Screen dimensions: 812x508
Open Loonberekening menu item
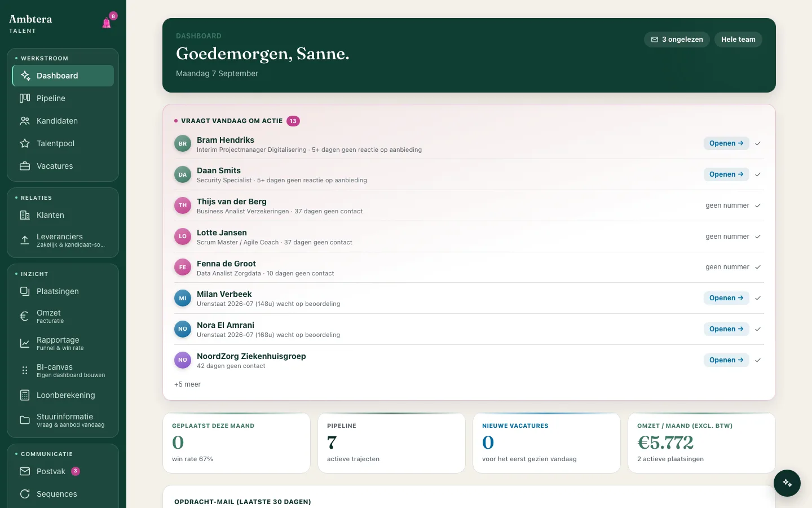pyautogui.click(x=63, y=395)
